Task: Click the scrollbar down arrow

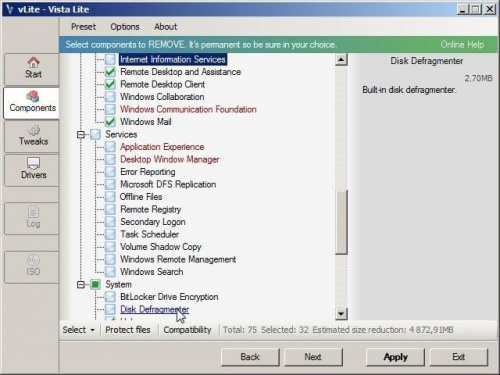Action: [x=341, y=314]
